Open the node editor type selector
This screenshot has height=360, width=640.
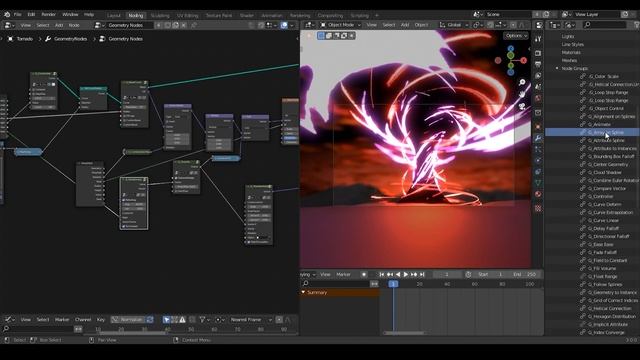(9, 25)
